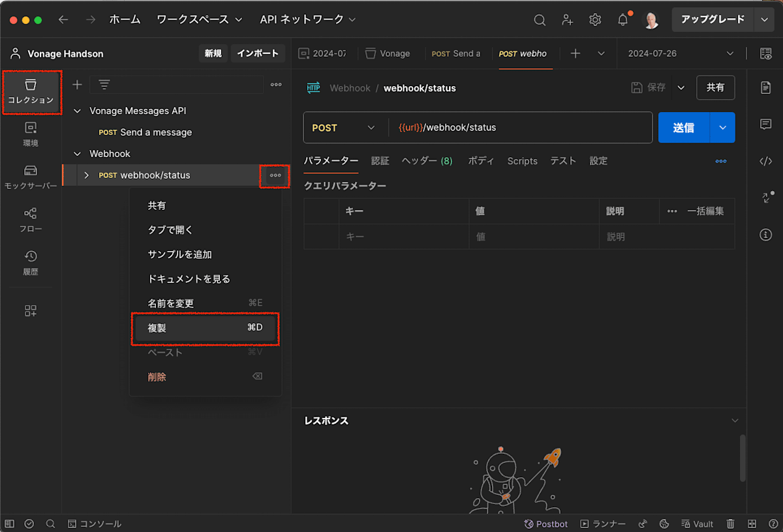Click the 新規 button
The height and width of the screenshot is (532, 783).
point(213,53)
